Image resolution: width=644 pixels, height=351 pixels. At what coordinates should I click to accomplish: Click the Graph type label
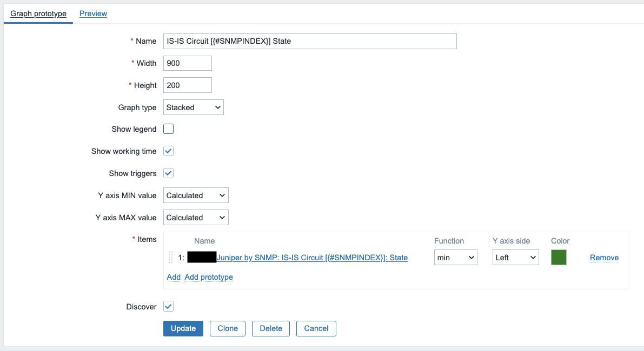click(x=137, y=107)
